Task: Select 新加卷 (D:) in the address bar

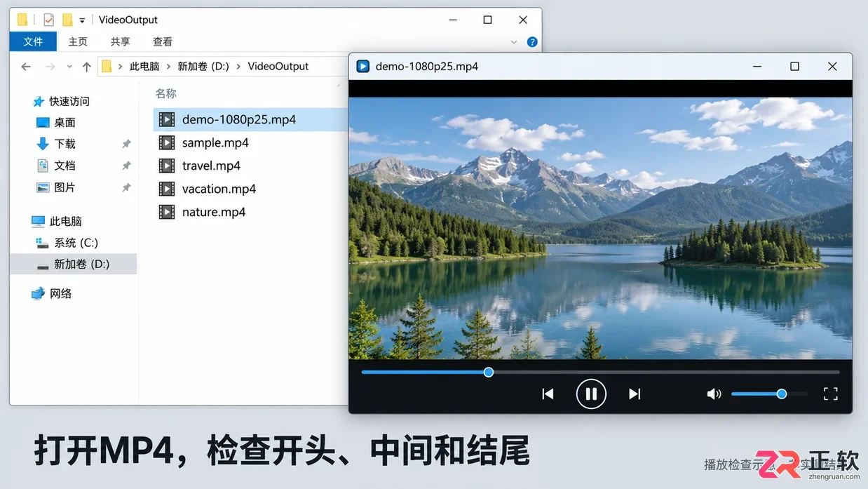Action: [x=203, y=67]
